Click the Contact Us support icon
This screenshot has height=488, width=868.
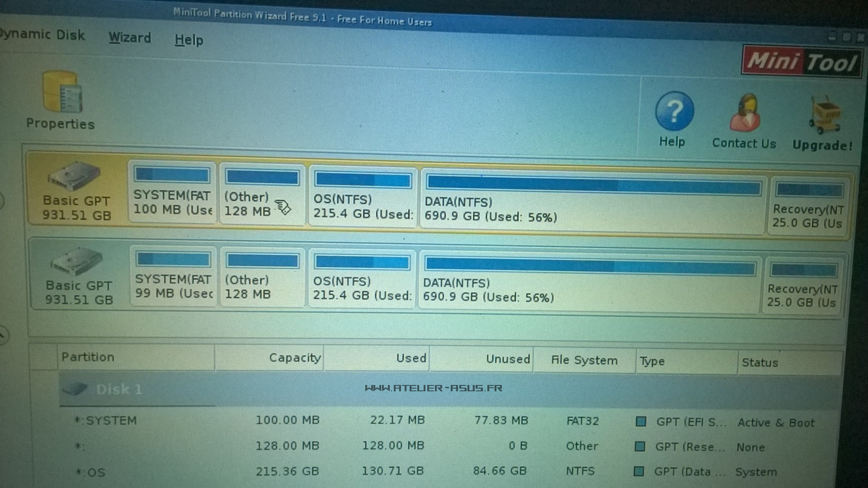745,113
